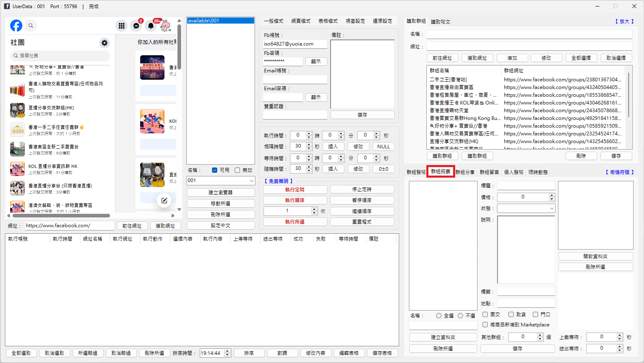Check the 可用 checkbox

click(214, 170)
